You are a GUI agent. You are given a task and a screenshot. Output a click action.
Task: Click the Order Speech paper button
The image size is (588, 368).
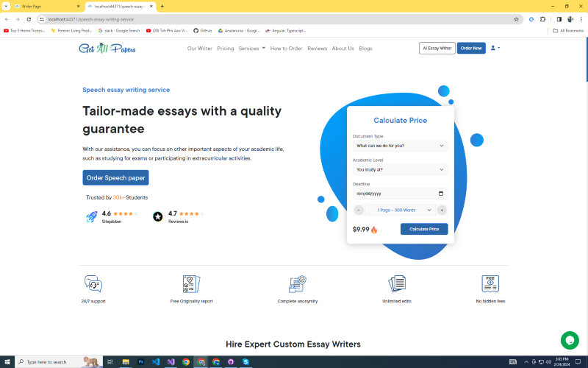click(x=115, y=177)
